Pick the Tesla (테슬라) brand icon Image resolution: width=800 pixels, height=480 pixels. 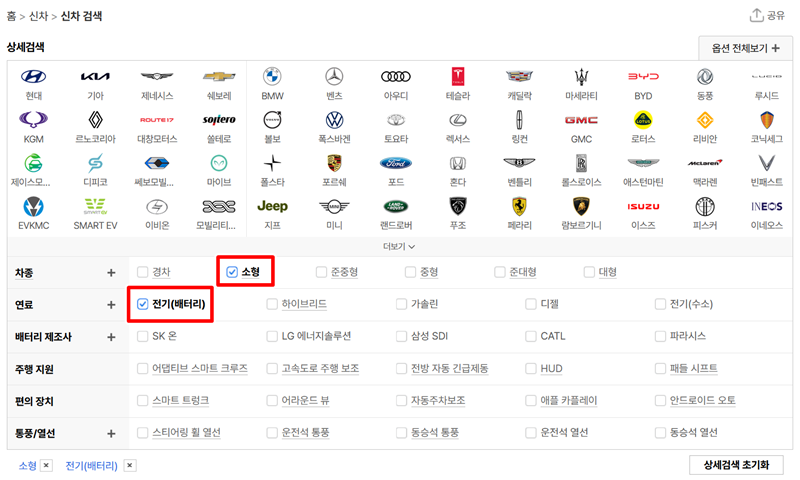tap(458, 77)
